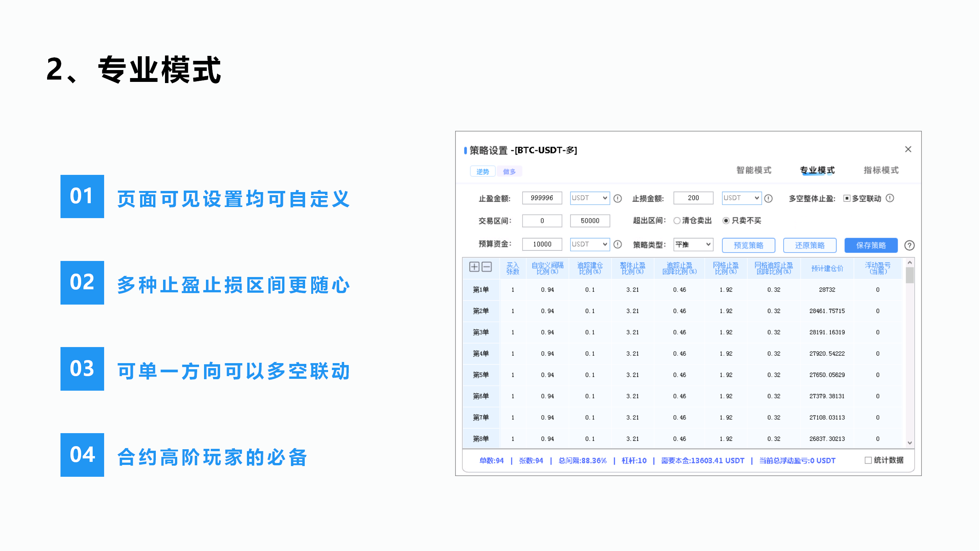
Task: Click the table scrollbar down arrow
Action: pyautogui.click(x=910, y=443)
